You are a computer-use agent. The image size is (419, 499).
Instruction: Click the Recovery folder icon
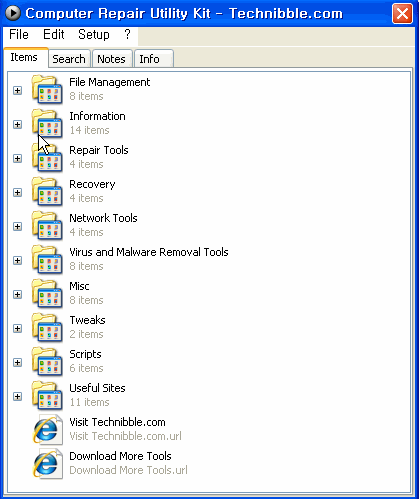click(x=47, y=191)
